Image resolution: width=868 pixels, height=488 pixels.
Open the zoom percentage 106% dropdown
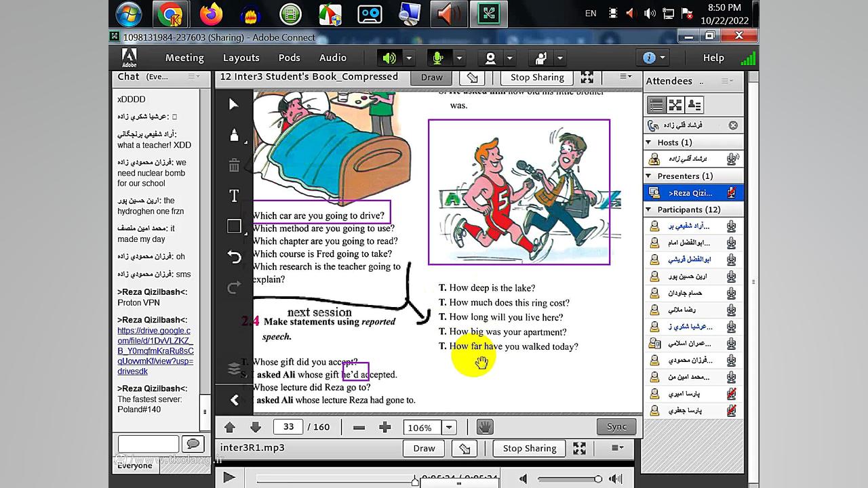(448, 427)
